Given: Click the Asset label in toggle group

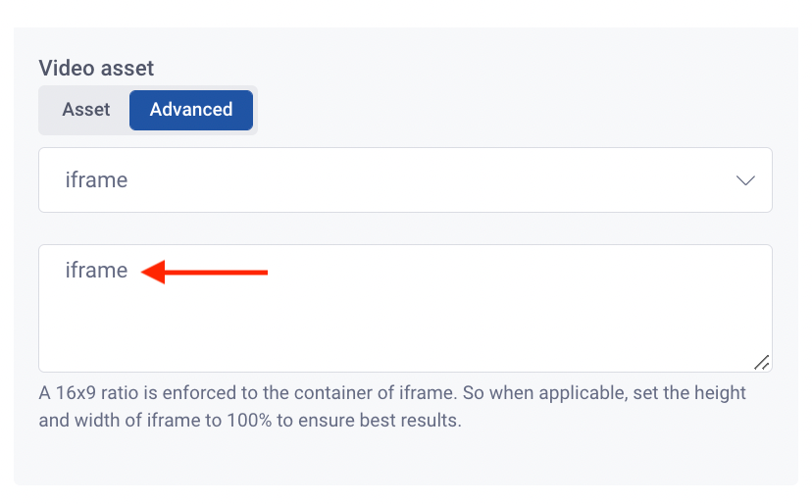Looking at the screenshot, I should (86, 109).
